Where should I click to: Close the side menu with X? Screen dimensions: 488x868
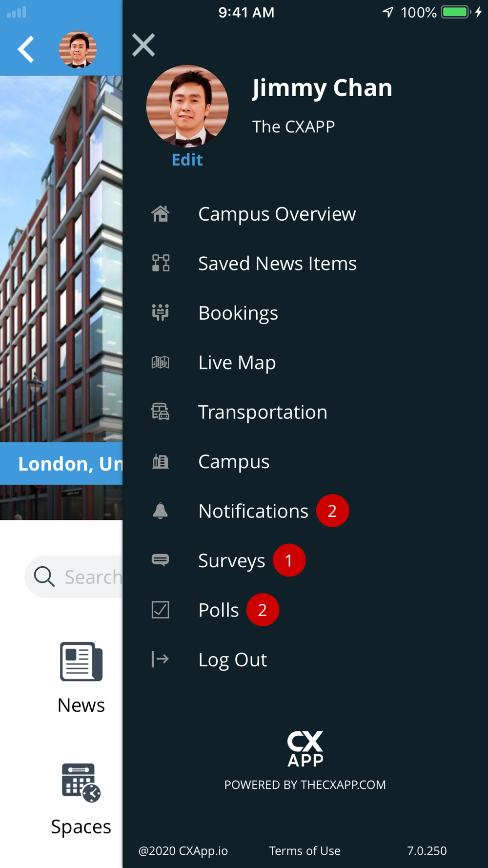click(x=143, y=45)
